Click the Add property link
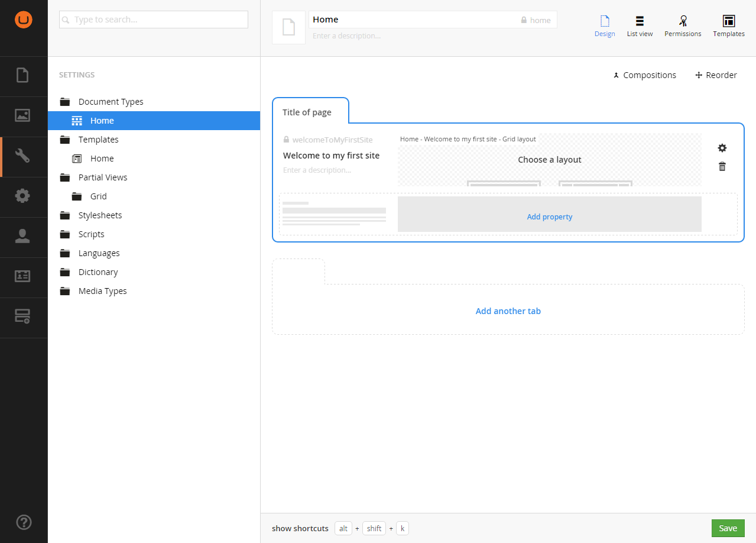Viewport: 756px width, 543px height. point(549,216)
